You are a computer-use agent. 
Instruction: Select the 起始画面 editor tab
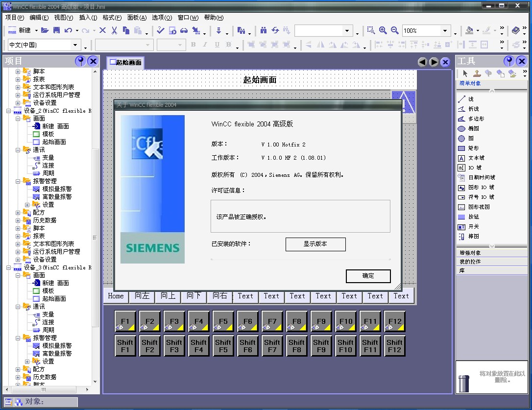coord(126,63)
